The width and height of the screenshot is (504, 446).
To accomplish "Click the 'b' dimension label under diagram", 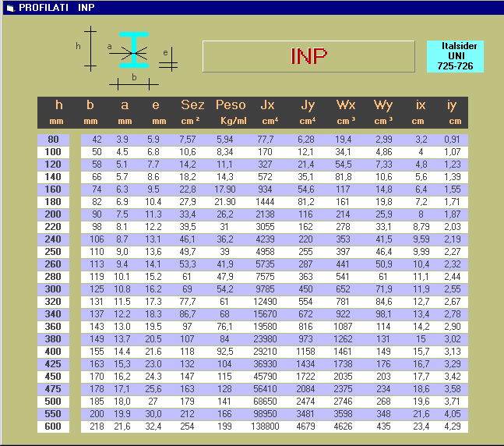I will pos(134,77).
